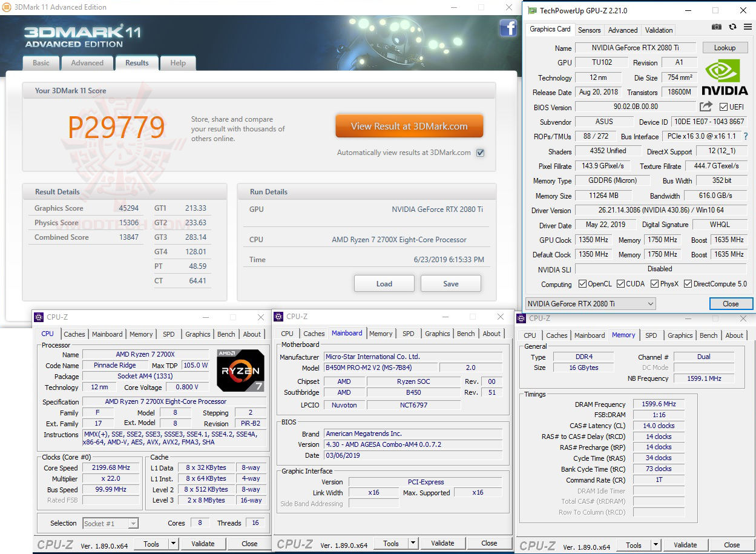Open PCIe help via the question mark icon
Screen dimensions: 756x554
coord(746,136)
